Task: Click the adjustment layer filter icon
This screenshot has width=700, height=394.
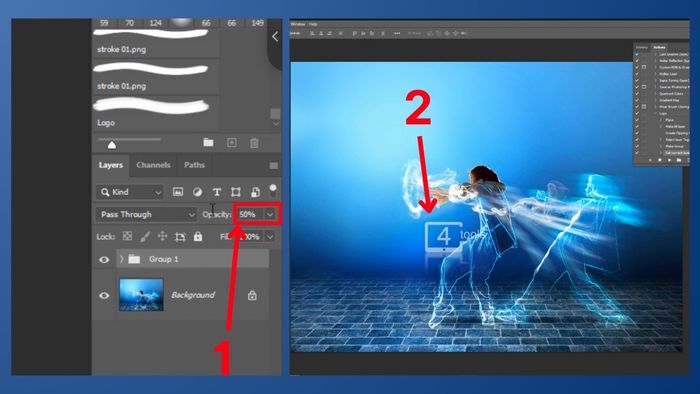Action: coord(197,192)
